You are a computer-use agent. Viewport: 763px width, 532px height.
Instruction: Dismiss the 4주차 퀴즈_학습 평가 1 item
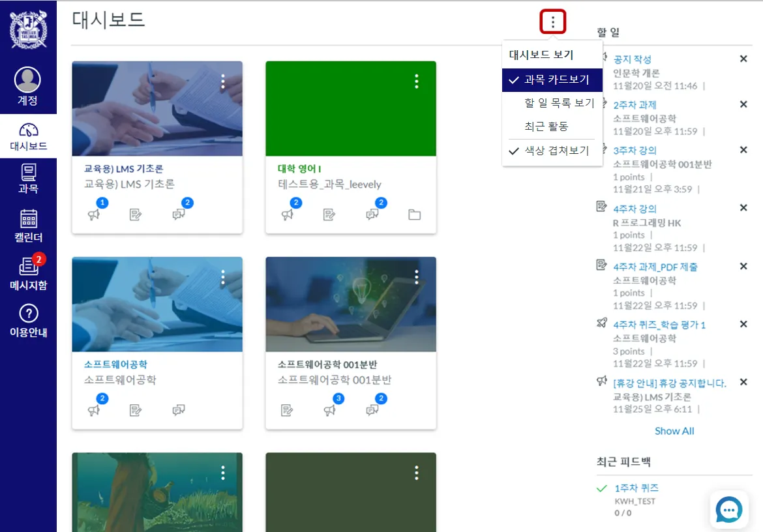(743, 325)
